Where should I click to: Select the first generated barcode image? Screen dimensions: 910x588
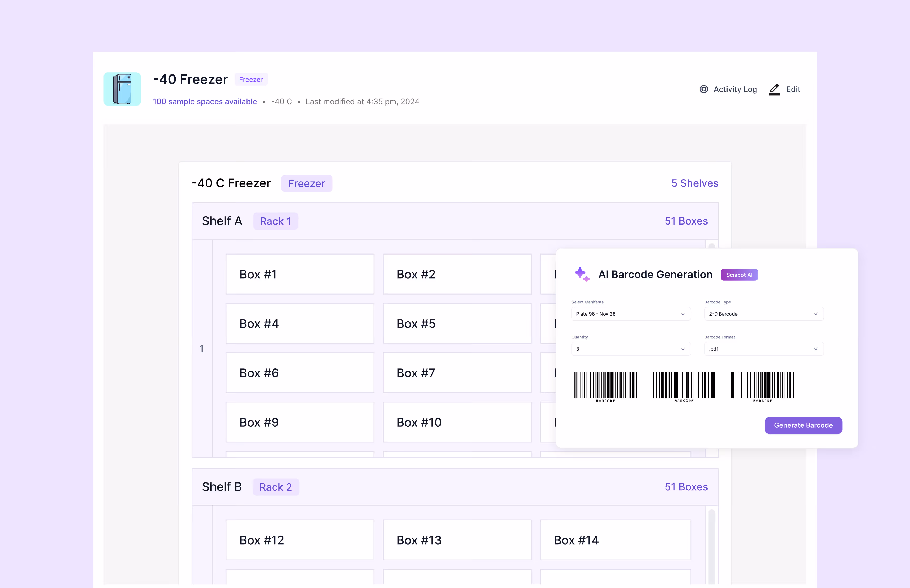(x=605, y=386)
